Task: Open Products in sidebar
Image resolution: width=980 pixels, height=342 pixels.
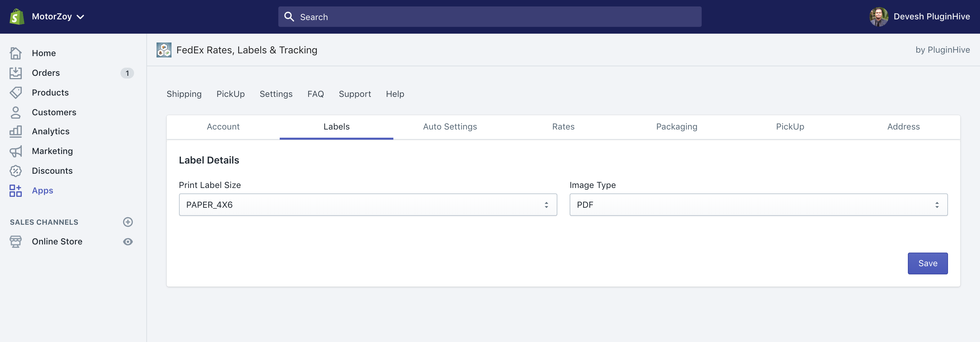Action: click(x=50, y=93)
